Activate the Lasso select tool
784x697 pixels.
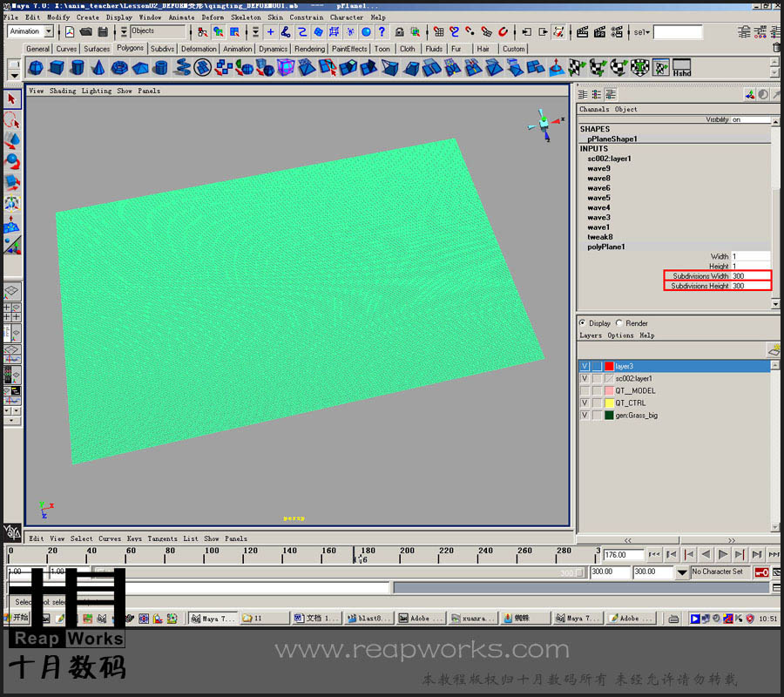[12, 120]
